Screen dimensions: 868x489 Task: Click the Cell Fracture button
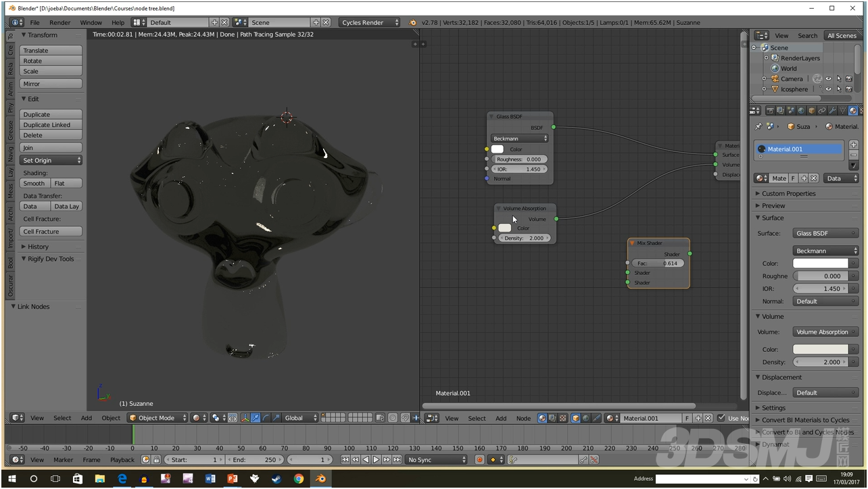point(51,231)
